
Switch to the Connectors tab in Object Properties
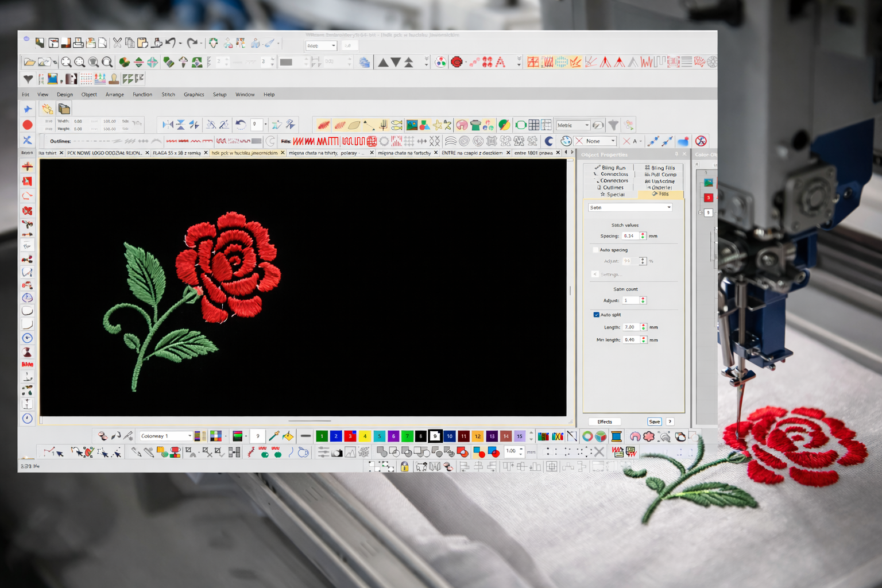pyautogui.click(x=614, y=180)
